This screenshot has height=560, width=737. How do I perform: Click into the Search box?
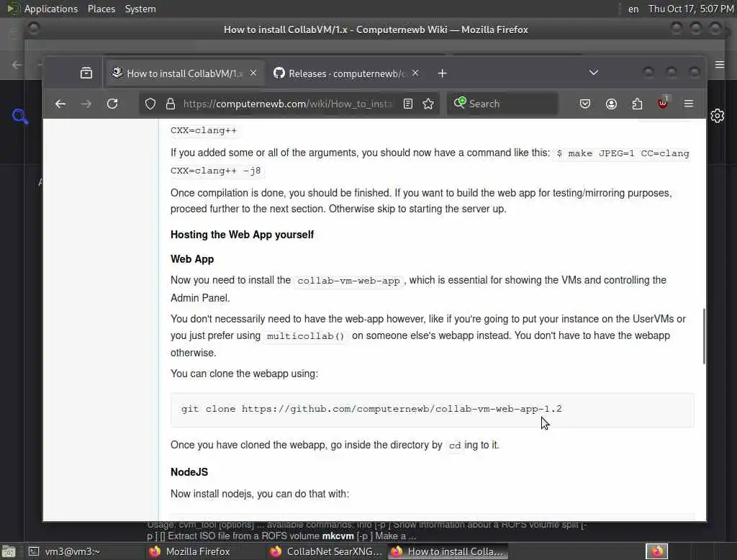[x=503, y=104]
